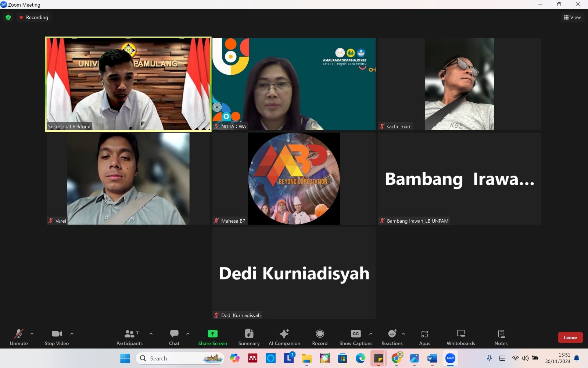Open clock showing 15:51 30/11/2024
The image size is (588, 368).
tap(557, 358)
